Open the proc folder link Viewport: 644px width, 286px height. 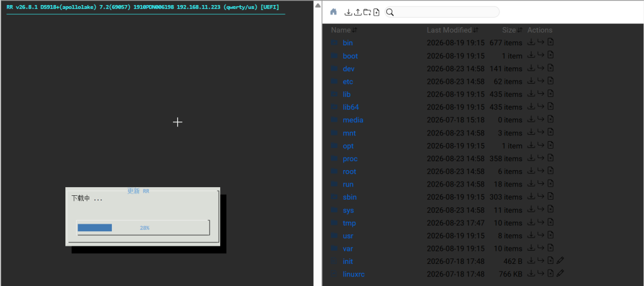(350, 159)
